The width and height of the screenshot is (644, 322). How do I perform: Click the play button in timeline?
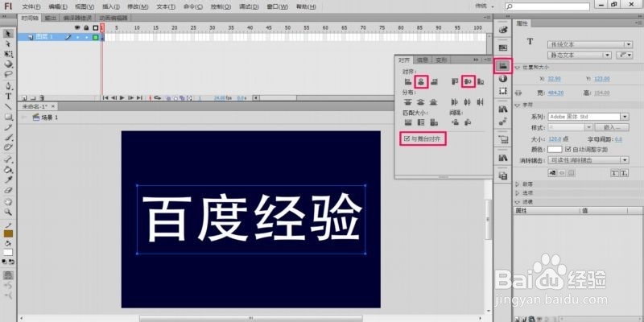click(122, 97)
